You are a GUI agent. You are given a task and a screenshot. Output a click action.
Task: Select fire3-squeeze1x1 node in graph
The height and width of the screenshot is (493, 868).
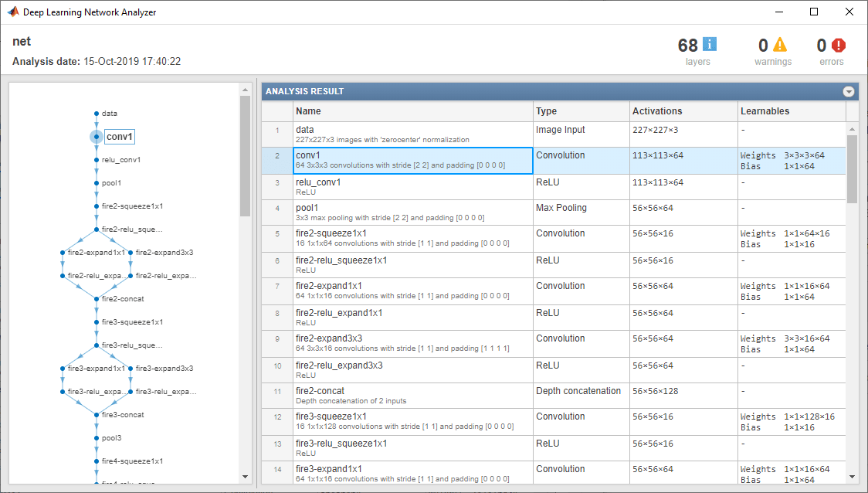coord(97,321)
